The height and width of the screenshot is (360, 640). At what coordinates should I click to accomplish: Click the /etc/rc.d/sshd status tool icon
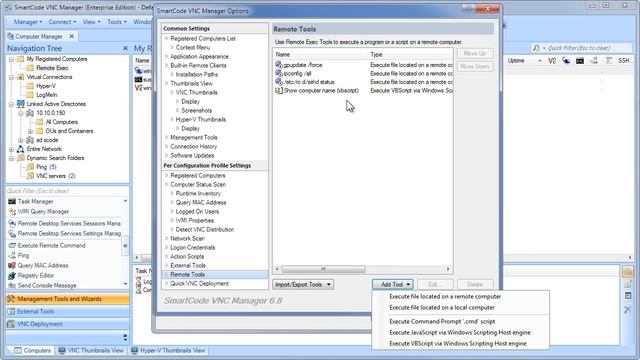click(x=279, y=82)
